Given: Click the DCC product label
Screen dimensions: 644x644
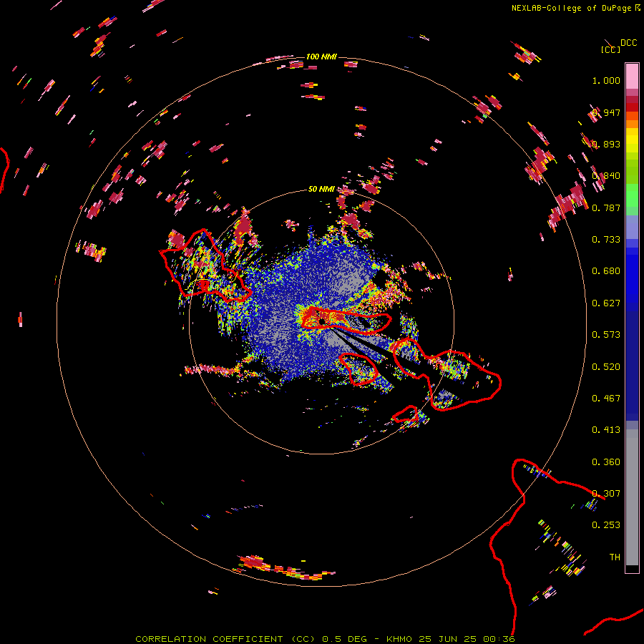Looking at the screenshot, I should [x=628, y=43].
